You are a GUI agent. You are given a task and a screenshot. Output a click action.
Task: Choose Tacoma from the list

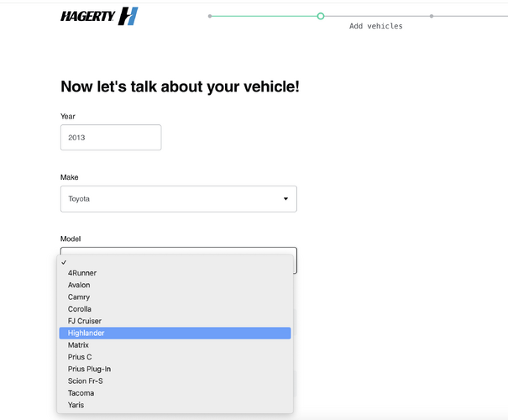(175, 393)
